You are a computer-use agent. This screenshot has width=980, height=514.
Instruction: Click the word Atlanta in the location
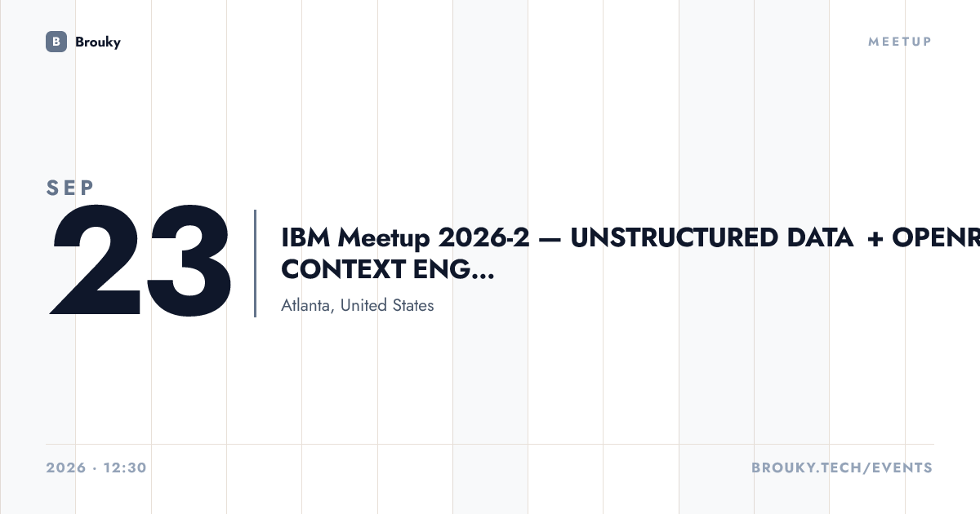[x=306, y=306]
